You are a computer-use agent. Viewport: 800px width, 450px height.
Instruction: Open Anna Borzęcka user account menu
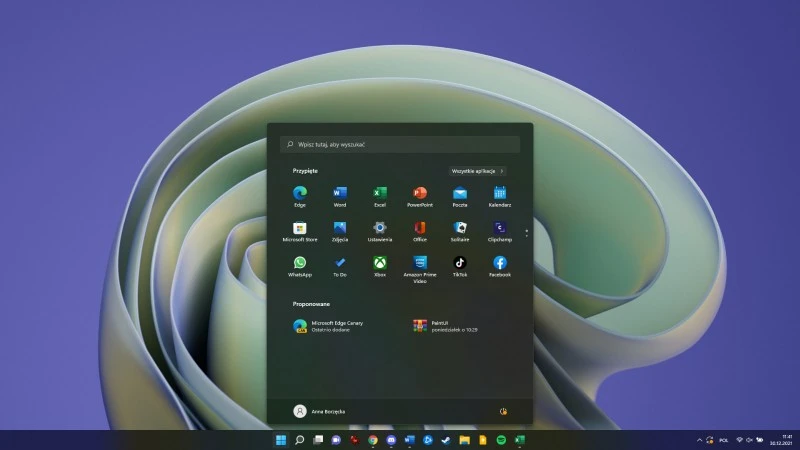(x=319, y=411)
